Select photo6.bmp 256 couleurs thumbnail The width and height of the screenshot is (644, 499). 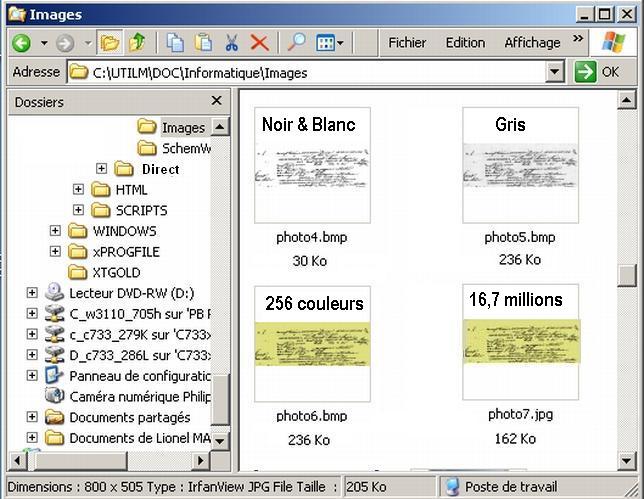click(312, 344)
